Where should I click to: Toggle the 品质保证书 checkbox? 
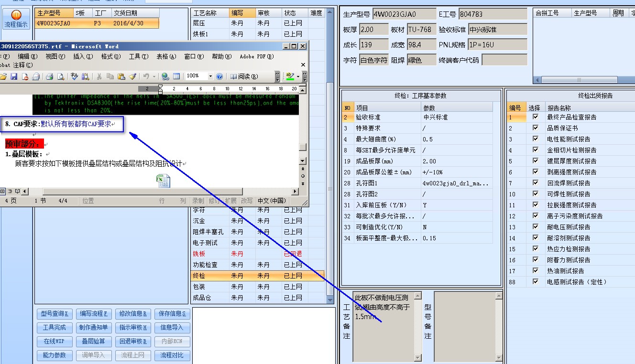coord(536,128)
